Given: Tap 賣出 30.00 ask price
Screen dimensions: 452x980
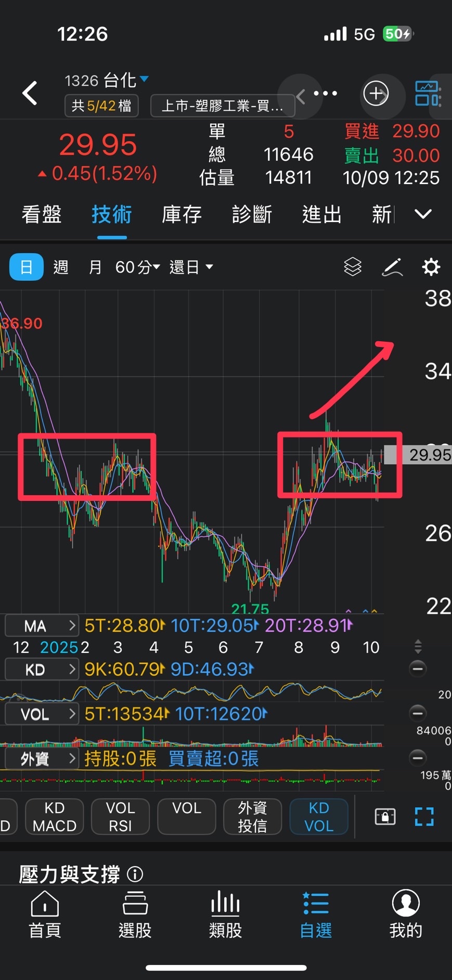Looking at the screenshot, I should 392,155.
